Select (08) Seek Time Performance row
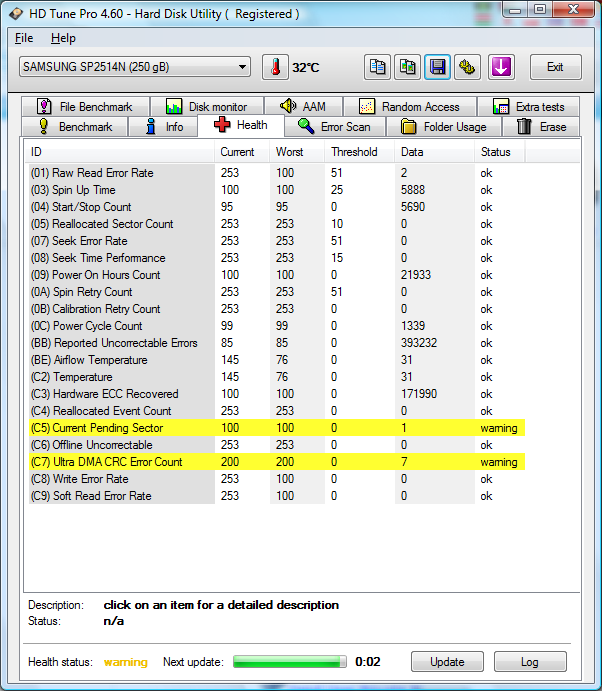Viewport: 602px width, 691px height. click(277, 258)
